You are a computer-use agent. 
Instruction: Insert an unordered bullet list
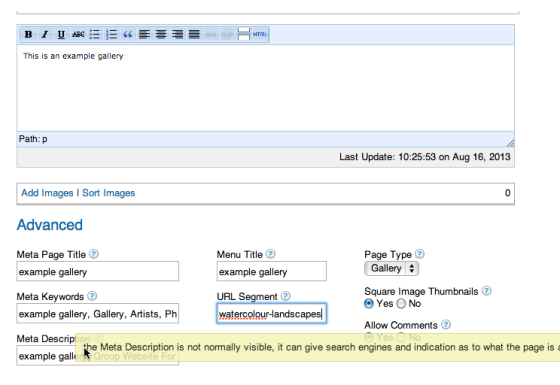click(x=95, y=34)
